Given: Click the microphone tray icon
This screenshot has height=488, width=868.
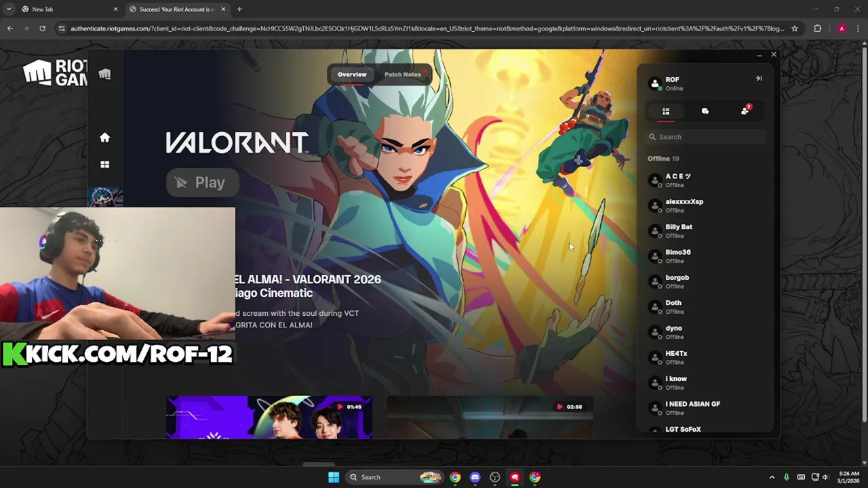Looking at the screenshot, I should (x=787, y=477).
